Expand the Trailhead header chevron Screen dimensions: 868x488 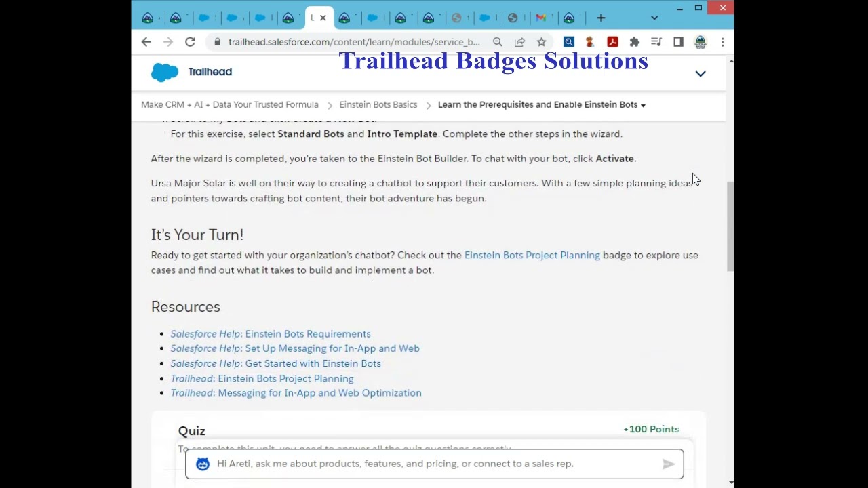(701, 73)
